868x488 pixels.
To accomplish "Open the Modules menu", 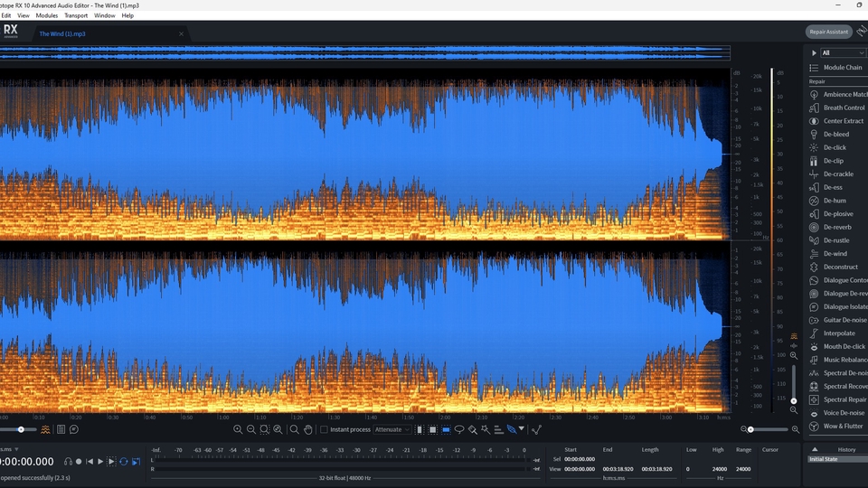I will 46,15.
